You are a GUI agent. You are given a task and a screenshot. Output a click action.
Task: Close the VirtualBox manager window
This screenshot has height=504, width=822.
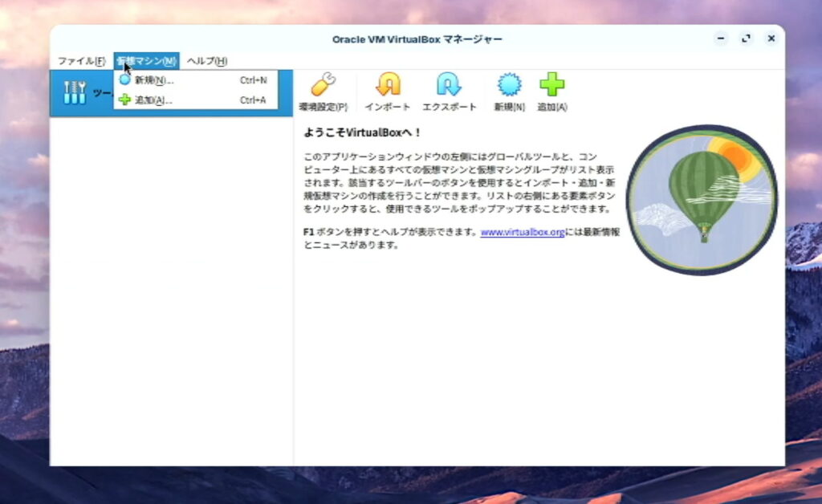point(771,39)
